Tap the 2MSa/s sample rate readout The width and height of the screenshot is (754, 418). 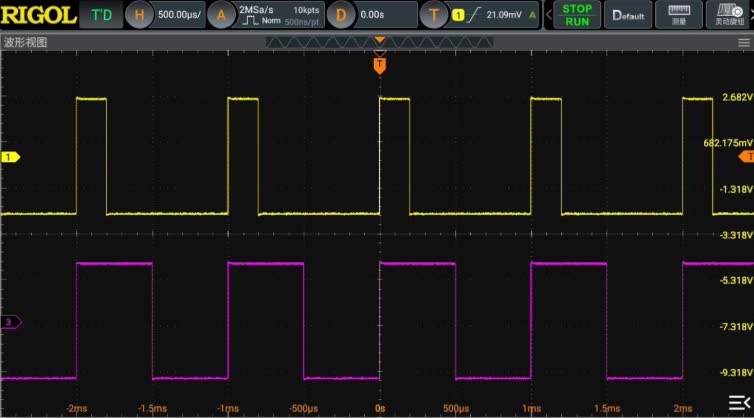[256, 10]
